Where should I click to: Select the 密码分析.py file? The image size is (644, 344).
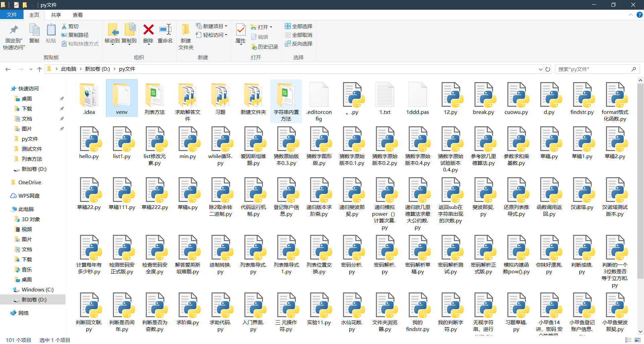(352, 254)
